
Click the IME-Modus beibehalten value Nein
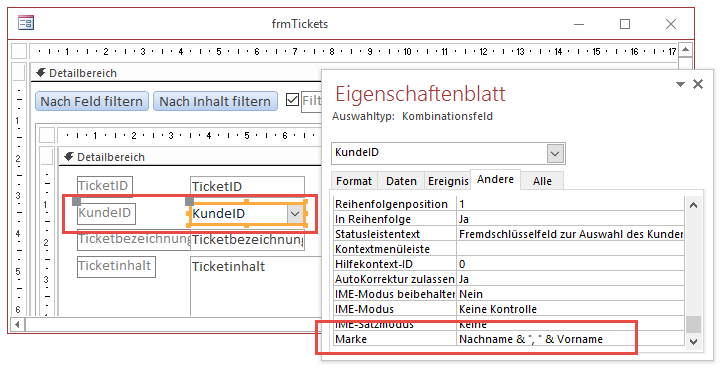[570, 294]
